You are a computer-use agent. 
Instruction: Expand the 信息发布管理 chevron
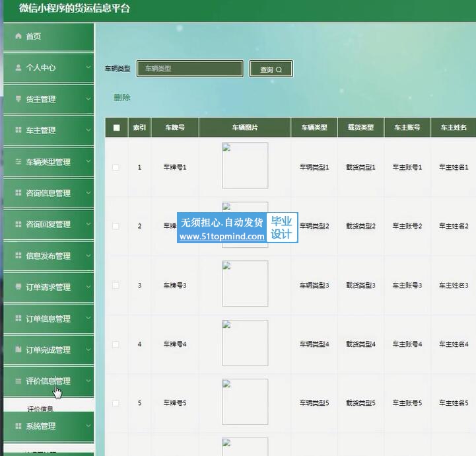[x=88, y=255]
